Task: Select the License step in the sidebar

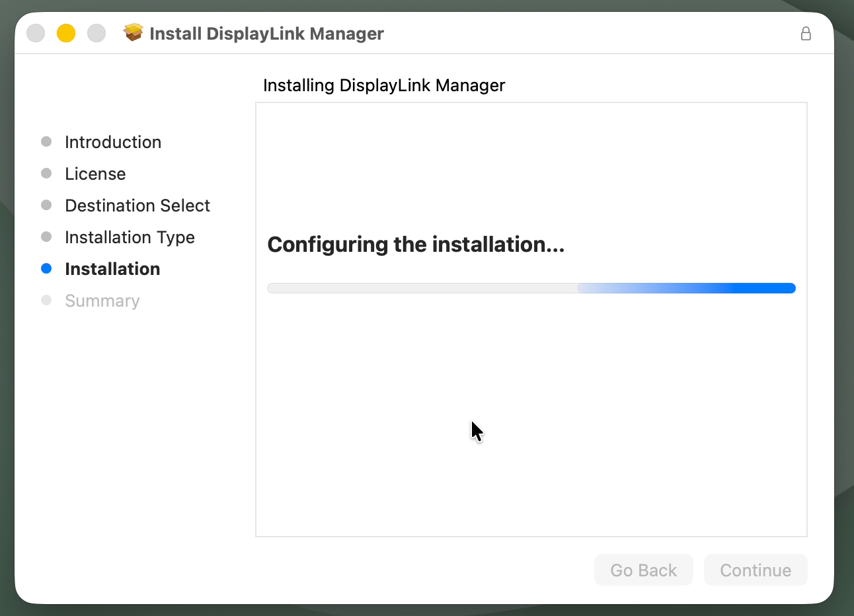Action: pos(95,173)
